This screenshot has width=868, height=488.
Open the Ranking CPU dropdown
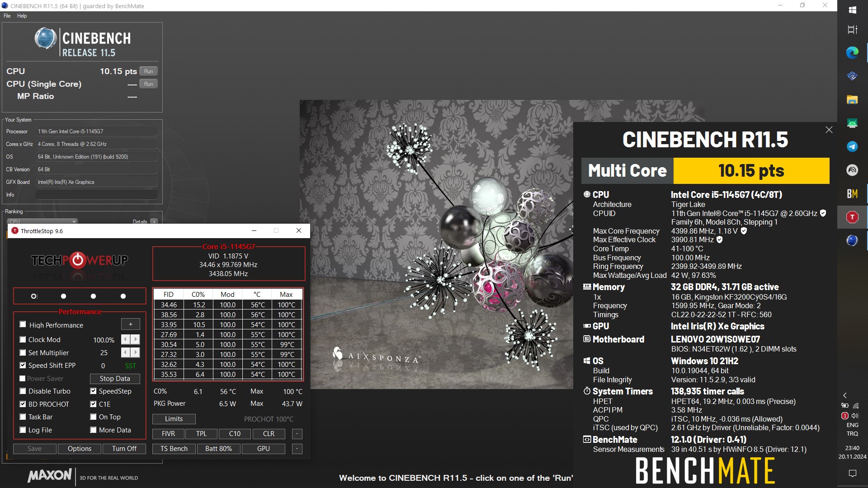click(x=43, y=221)
